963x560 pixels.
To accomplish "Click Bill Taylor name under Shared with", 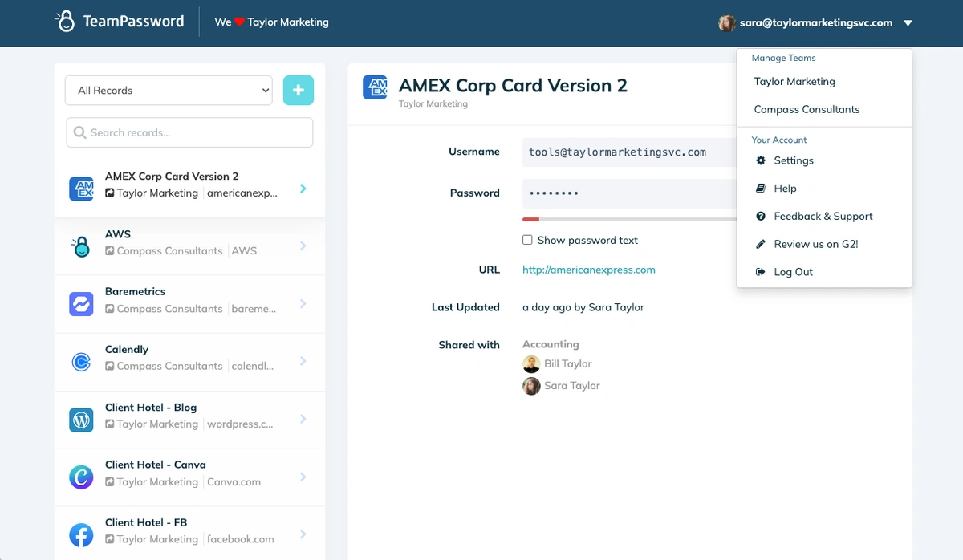I will (567, 364).
